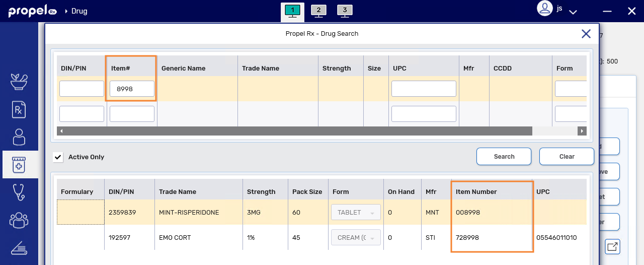Open the compounding mortar icon in sidebar
Screen dimensions: 644x265
click(x=19, y=82)
